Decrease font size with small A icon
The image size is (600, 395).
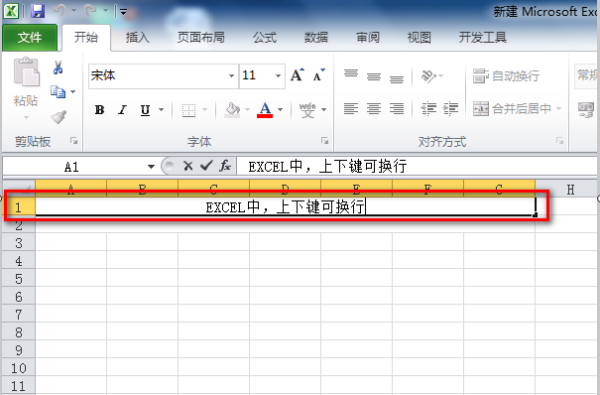click(319, 75)
